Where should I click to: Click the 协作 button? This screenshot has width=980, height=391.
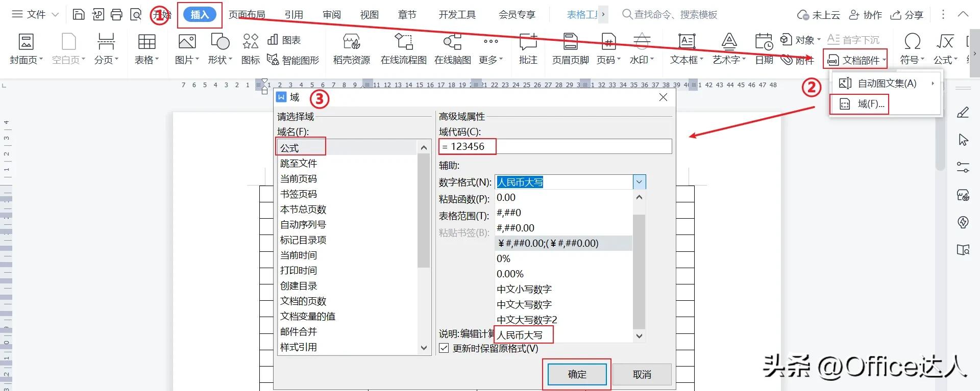pos(865,15)
